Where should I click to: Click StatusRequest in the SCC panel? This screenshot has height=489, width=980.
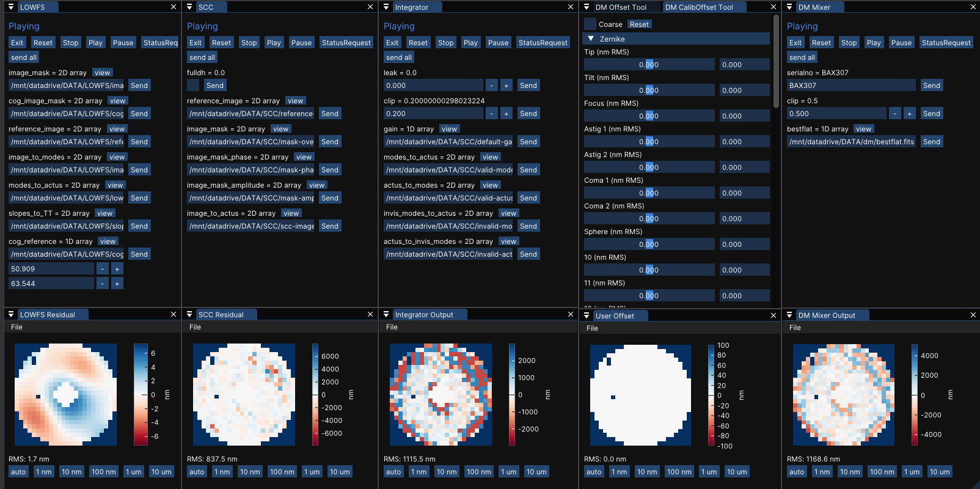pyautogui.click(x=346, y=43)
